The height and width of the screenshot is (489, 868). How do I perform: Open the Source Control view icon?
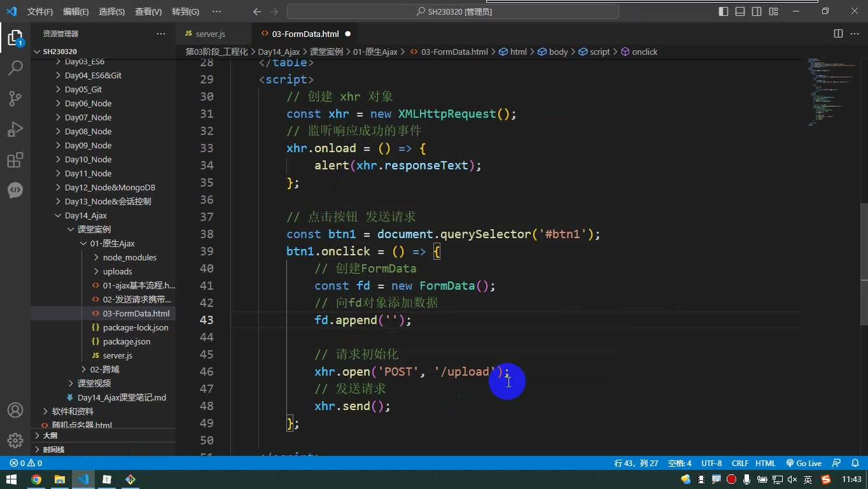point(15,98)
